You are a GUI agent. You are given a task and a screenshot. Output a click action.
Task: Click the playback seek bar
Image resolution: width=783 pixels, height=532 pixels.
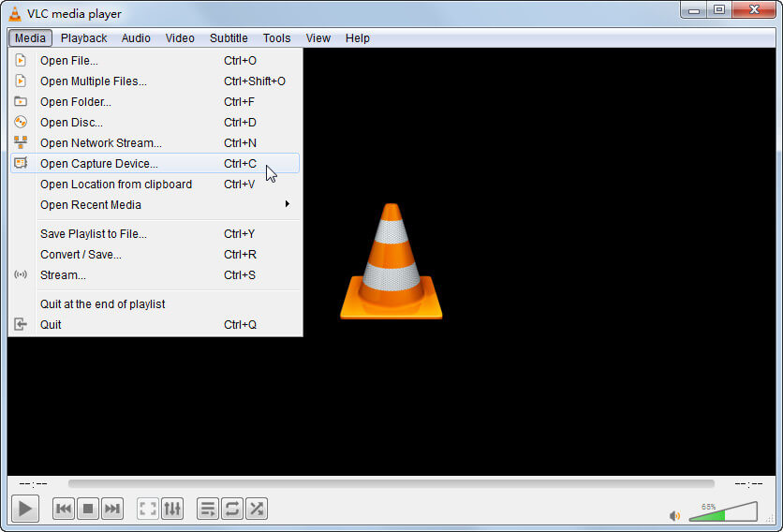tap(391, 483)
